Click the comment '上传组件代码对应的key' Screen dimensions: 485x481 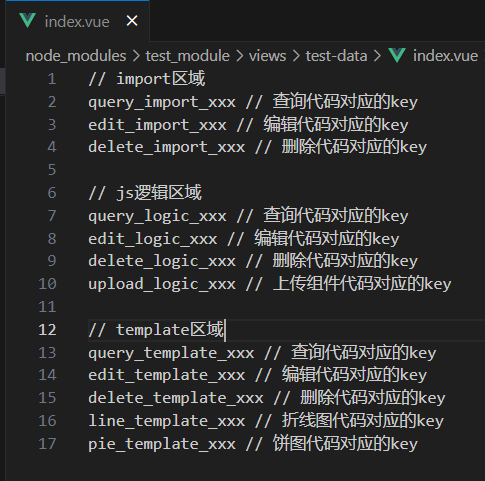point(362,284)
